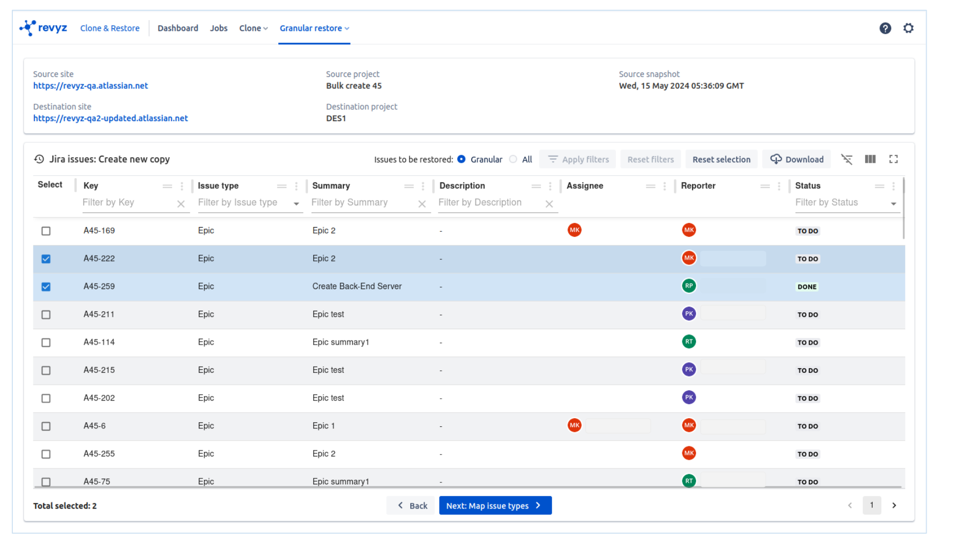Download the issues list
The image size is (980, 546).
[797, 159]
